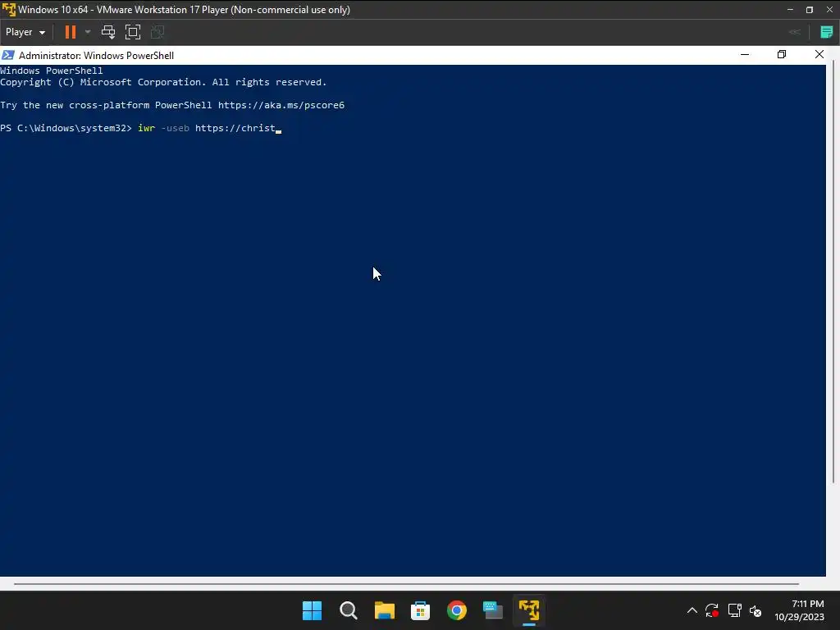Minimize the VMware Workstation Player window
The image size is (840, 630).
click(x=790, y=10)
